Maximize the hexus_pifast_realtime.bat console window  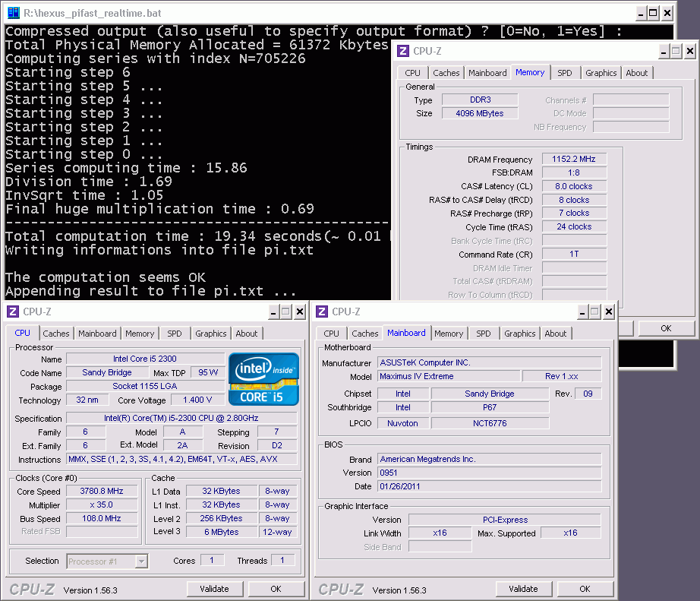[x=653, y=13]
